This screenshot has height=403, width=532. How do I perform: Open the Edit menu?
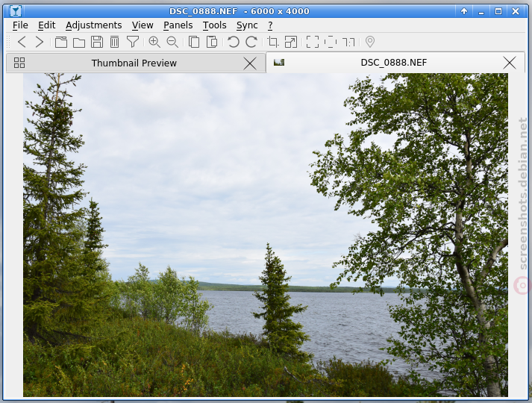[x=46, y=25]
